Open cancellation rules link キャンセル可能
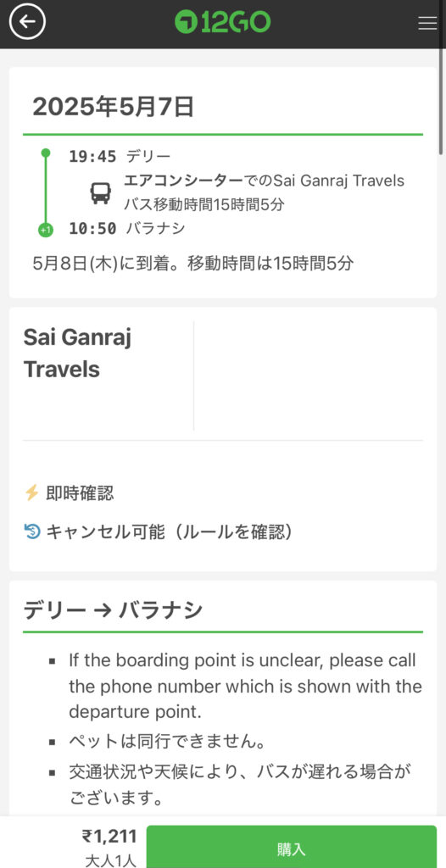446x868 pixels. coord(169,532)
